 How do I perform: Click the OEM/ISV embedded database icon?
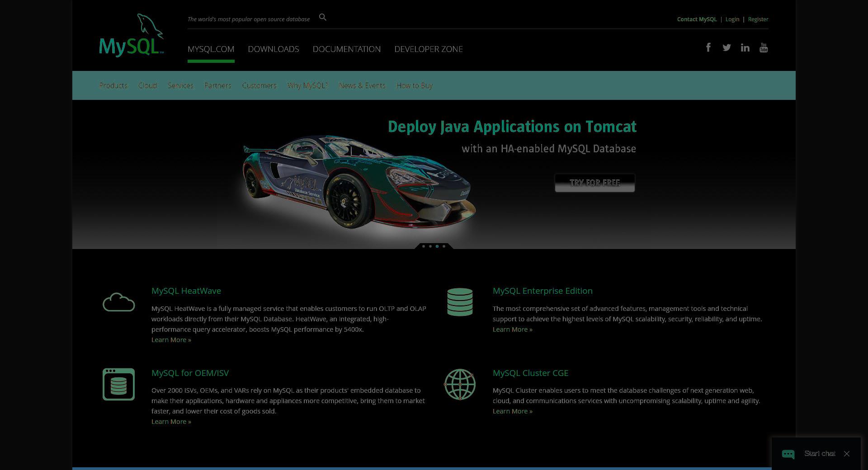(118, 384)
